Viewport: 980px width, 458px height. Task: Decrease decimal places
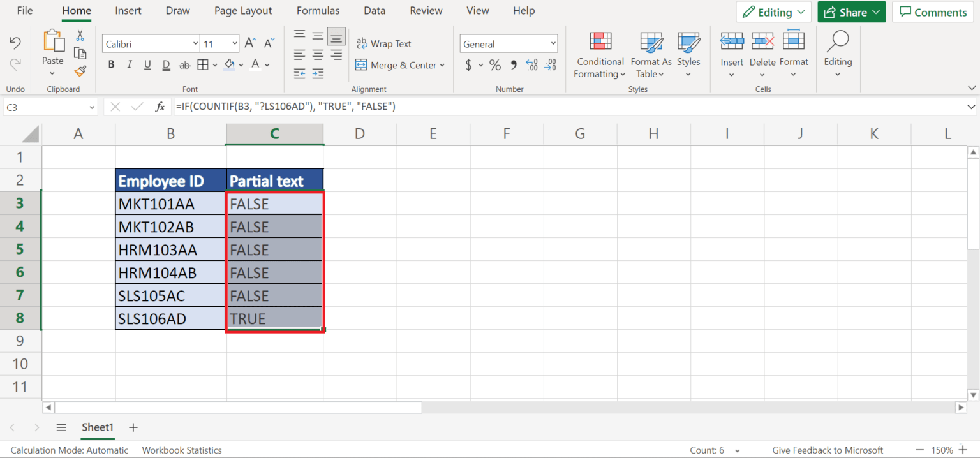551,65
